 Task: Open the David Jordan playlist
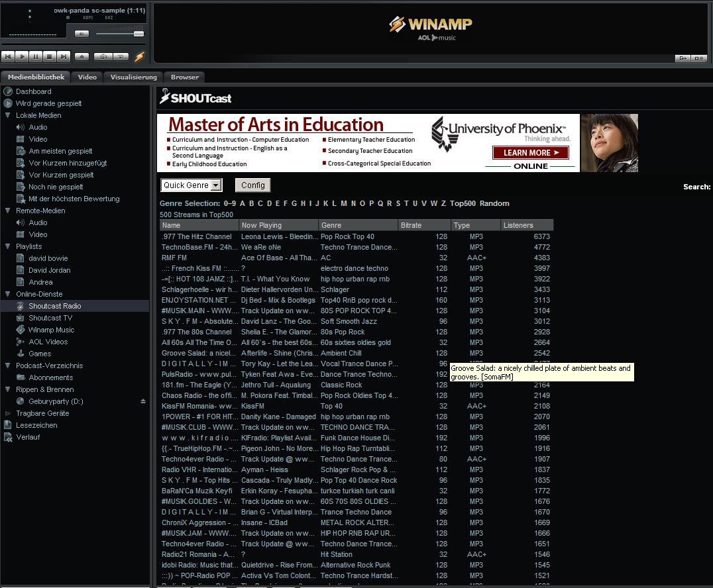(x=49, y=270)
